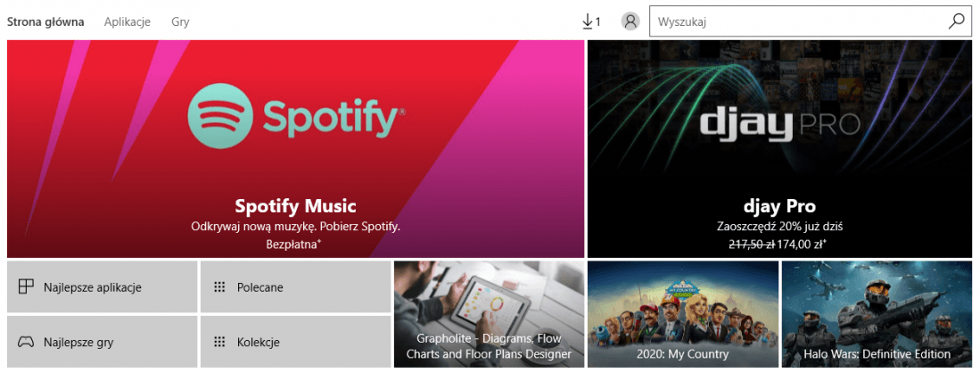Screen dimensions: 980x373
Task: Click the dotted grid icon beside Polecane
Action: tap(218, 287)
